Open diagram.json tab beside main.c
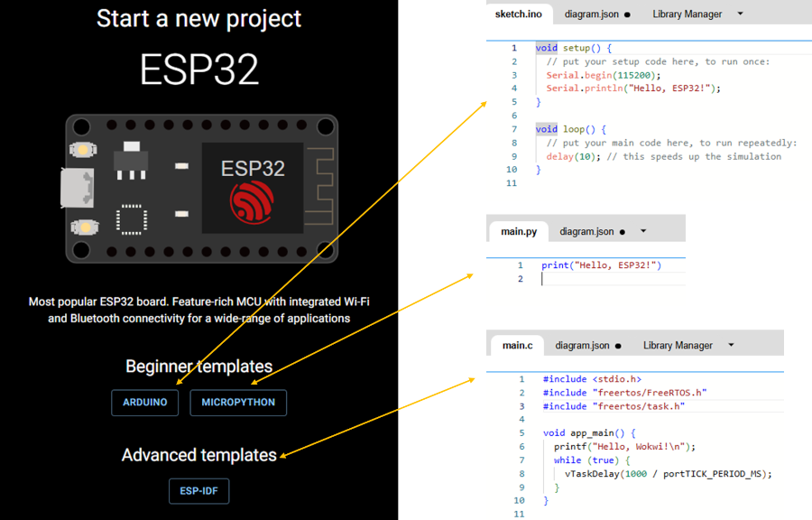 [x=583, y=346]
